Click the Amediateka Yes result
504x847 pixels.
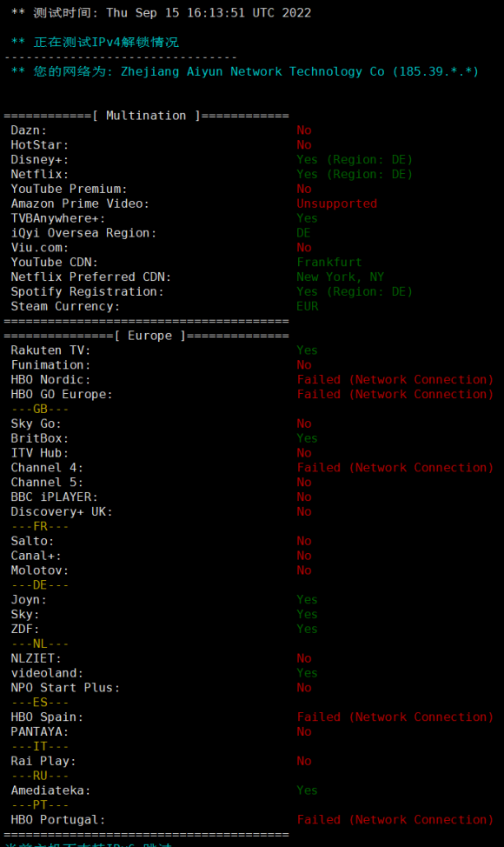coord(307,790)
